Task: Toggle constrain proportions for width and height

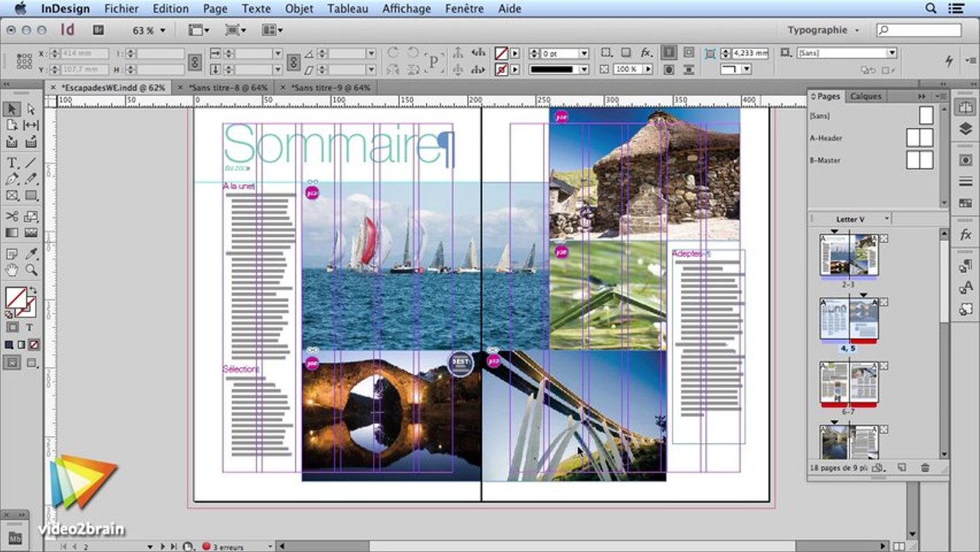Action: [195, 61]
